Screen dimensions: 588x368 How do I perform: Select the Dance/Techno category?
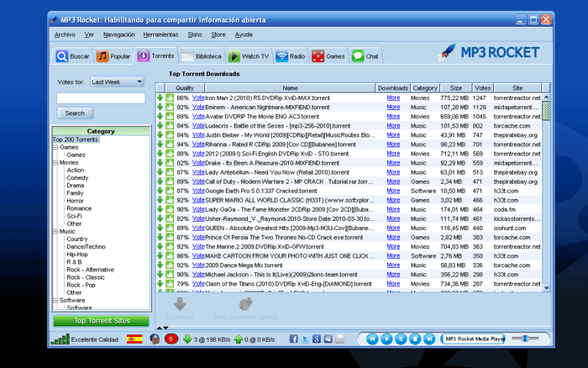[x=86, y=247]
